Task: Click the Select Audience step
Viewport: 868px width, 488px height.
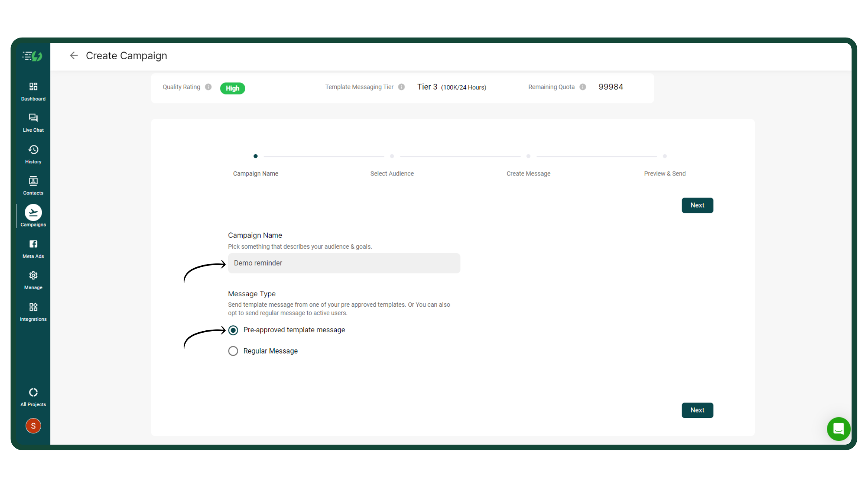Action: pyautogui.click(x=392, y=174)
